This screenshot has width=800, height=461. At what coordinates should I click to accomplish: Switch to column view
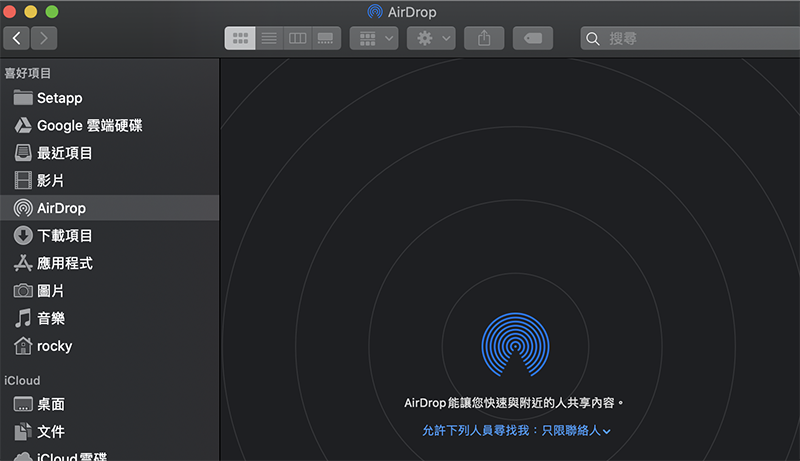pos(297,38)
